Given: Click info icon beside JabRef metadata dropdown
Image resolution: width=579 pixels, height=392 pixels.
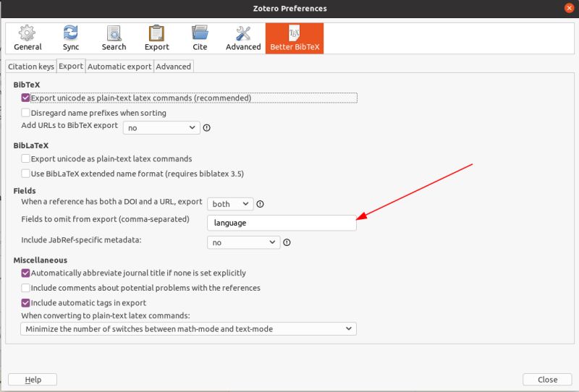Looking at the screenshot, I should [287, 242].
